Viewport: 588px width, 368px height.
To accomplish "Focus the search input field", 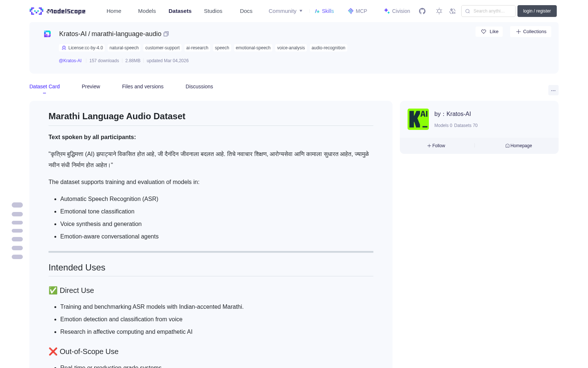I will [x=488, y=11].
